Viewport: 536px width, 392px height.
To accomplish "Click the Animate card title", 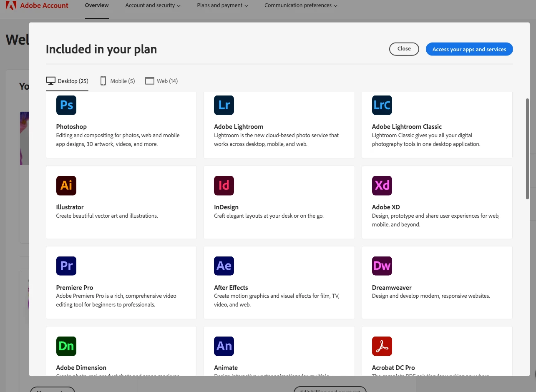I will coord(226,368).
